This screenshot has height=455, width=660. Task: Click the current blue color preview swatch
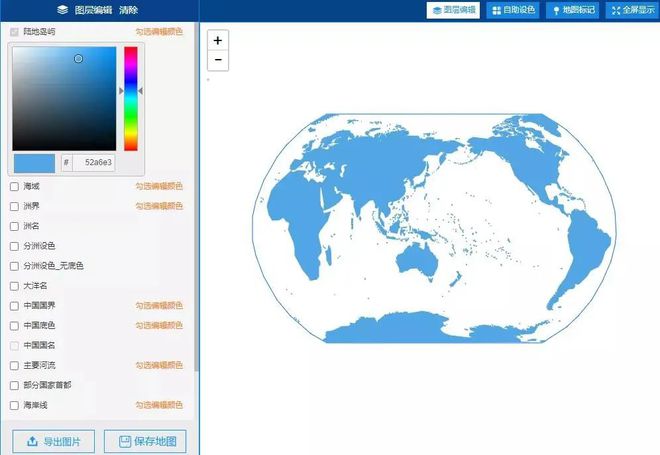coord(34,163)
